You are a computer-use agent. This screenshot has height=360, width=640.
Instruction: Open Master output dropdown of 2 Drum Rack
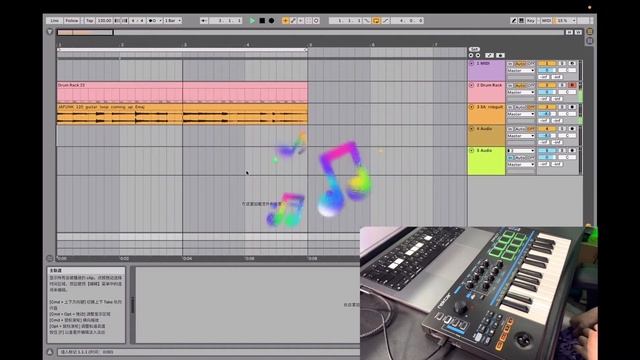click(520, 92)
